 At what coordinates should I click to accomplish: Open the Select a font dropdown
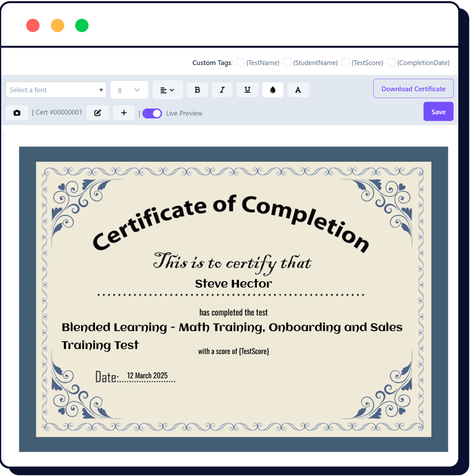point(56,90)
